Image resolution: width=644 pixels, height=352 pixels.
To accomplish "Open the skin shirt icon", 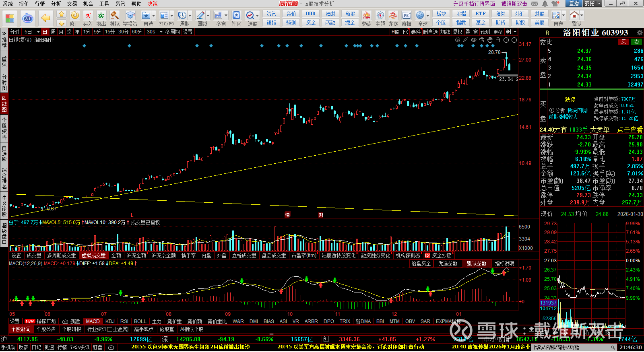I will [x=556, y=4].
